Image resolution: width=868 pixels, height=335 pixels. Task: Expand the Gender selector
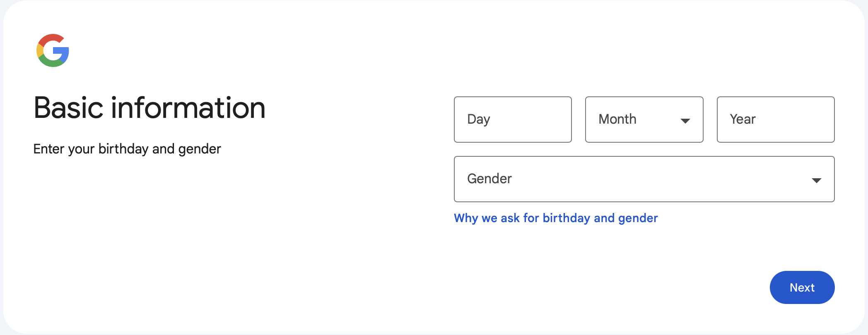coord(644,179)
